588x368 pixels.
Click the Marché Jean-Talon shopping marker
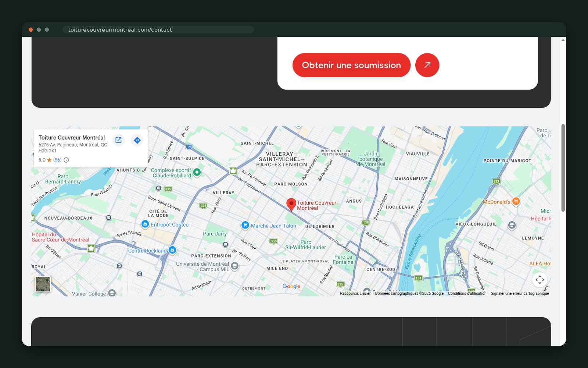pyautogui.click(x=245, y=225)
